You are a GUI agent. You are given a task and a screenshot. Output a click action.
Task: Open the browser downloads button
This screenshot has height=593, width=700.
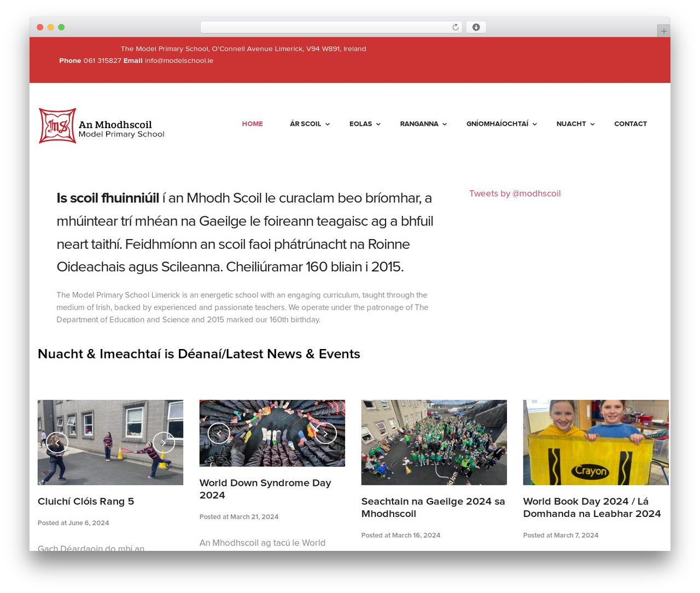coord(476,27)
